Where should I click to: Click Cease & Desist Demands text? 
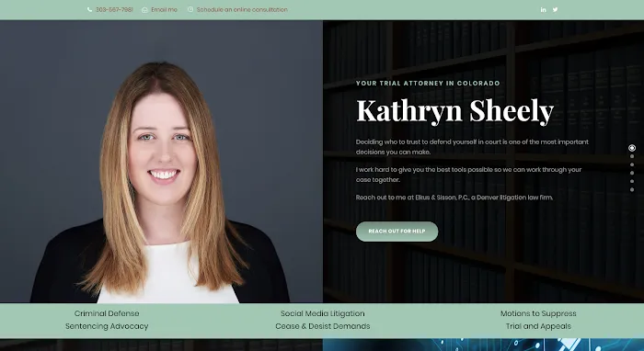point(322,326)
